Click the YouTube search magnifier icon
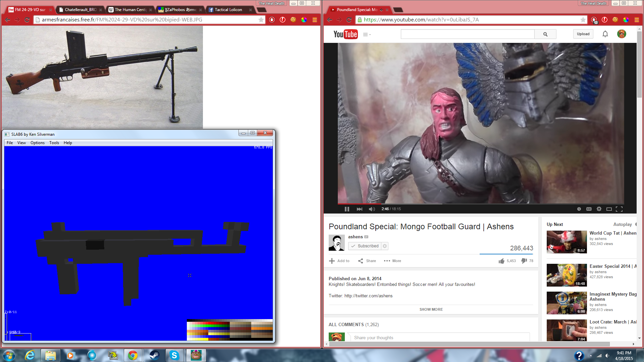The image size is (644, 362). [x=545, y=34]
